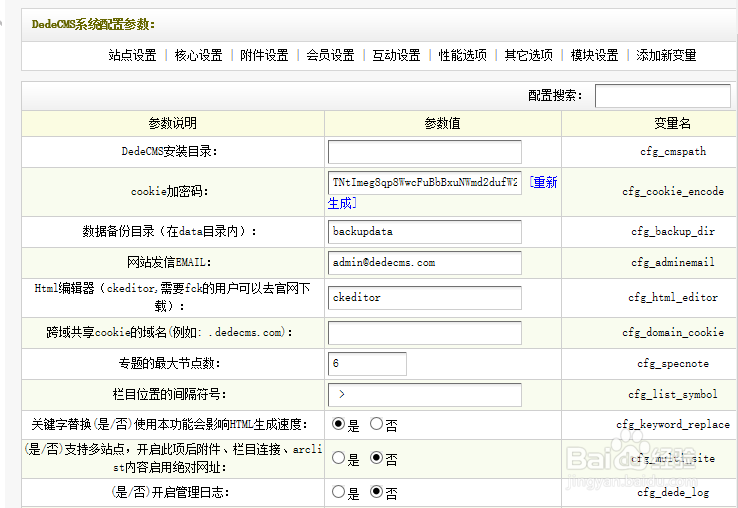Click the 栏目位置的间隔符号 field
738x508 pixels.
point(425,395)
